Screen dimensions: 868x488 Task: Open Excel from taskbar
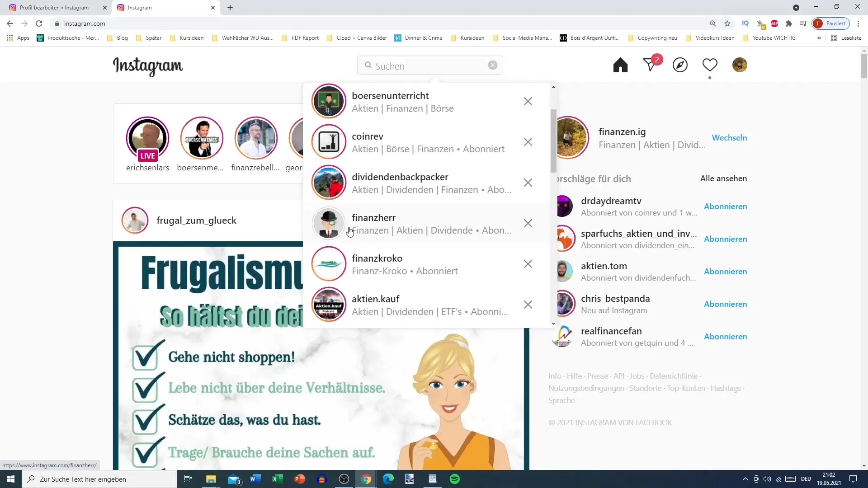click(x=278, y=479)
